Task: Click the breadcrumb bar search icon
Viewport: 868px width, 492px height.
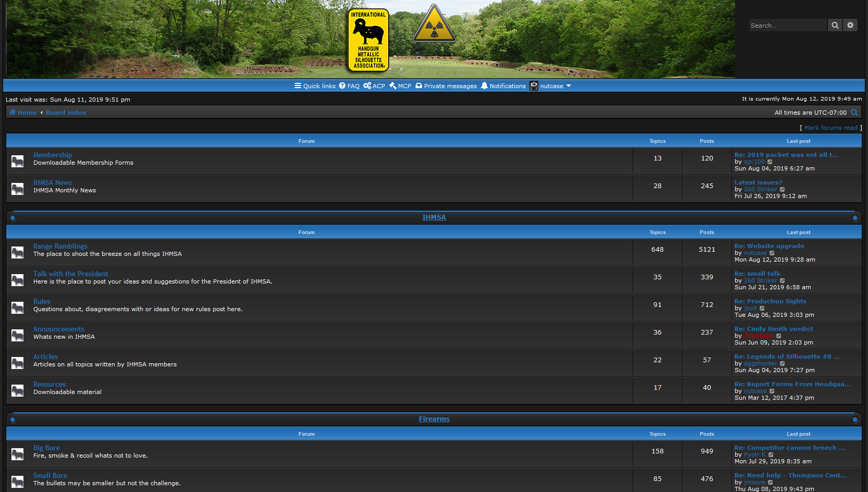Action: [x=854, y=113]
